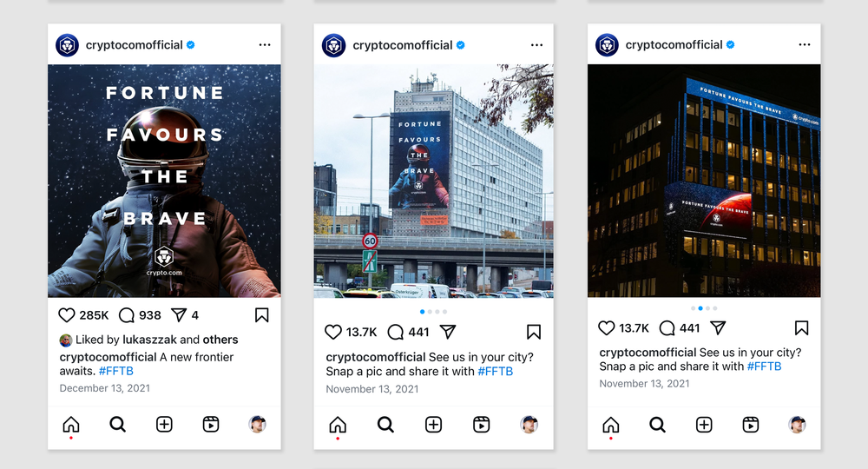View 'others' who liked the astronaut post
This screenshot has height=469, width=868.
220,340
